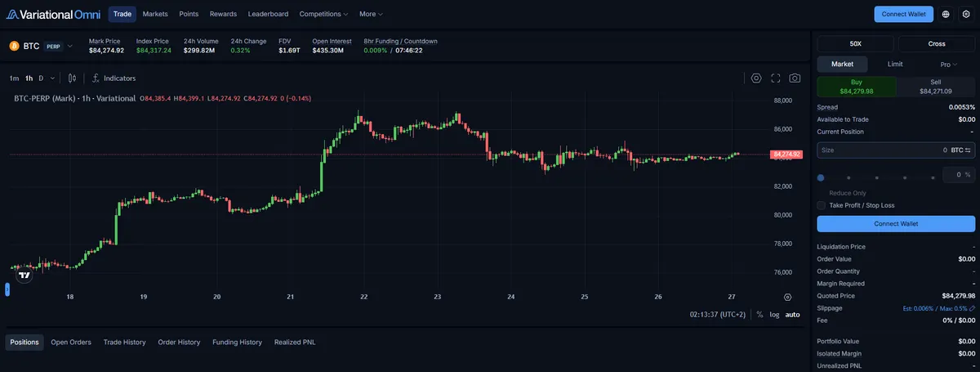Select the Market order tab

[x=842, y=64]
